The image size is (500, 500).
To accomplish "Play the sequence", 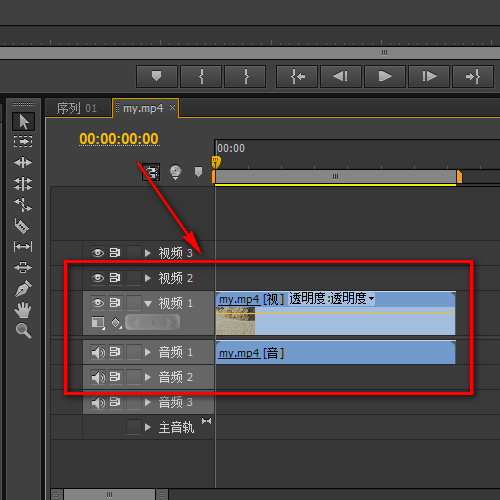I will click(x=385, y=76).
